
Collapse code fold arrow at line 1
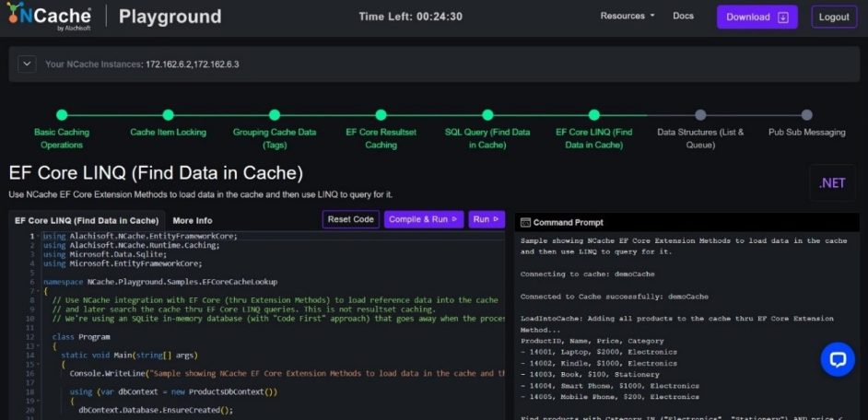(38, 237)
